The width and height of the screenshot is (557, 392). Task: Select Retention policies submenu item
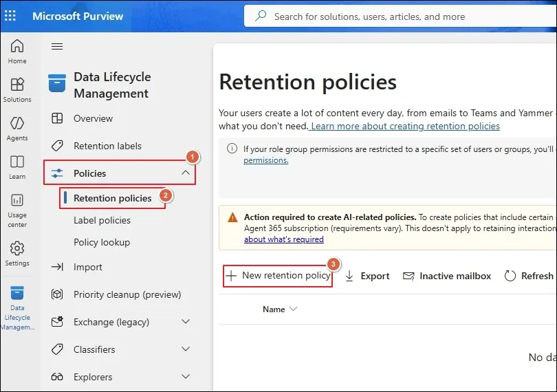112,198
